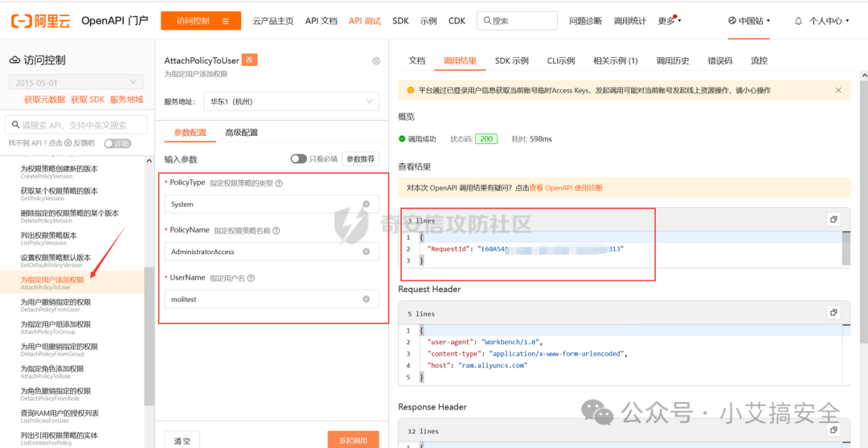Open the 访问控制 product menu button
868x448 pixels.
201,21
